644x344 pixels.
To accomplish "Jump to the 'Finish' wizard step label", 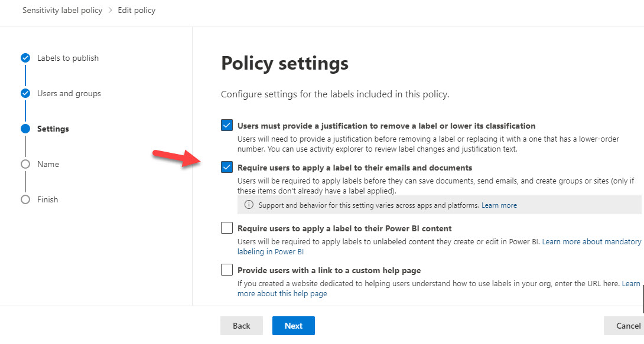I will click(48, 199).
